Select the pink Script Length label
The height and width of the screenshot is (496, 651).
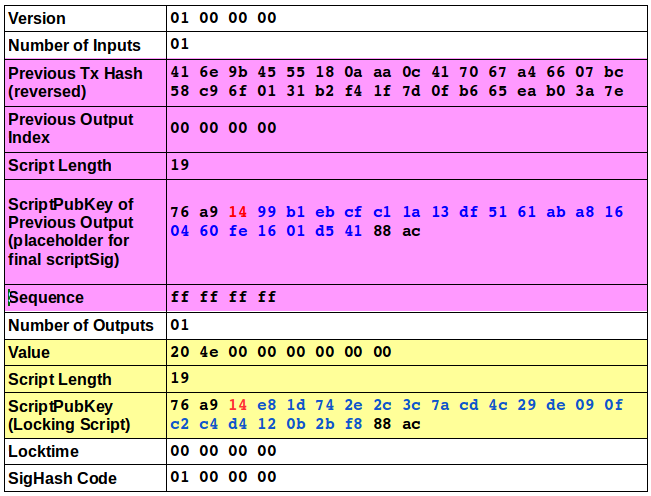(x=60, y=165)
